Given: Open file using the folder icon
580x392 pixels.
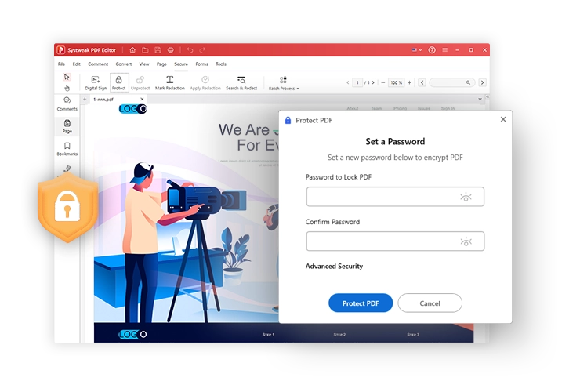Looking at the screenshot, I should [145, 50].
